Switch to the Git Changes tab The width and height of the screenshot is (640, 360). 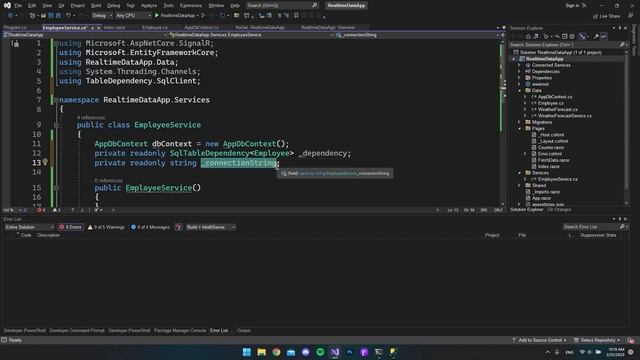[x=559, y=210]
